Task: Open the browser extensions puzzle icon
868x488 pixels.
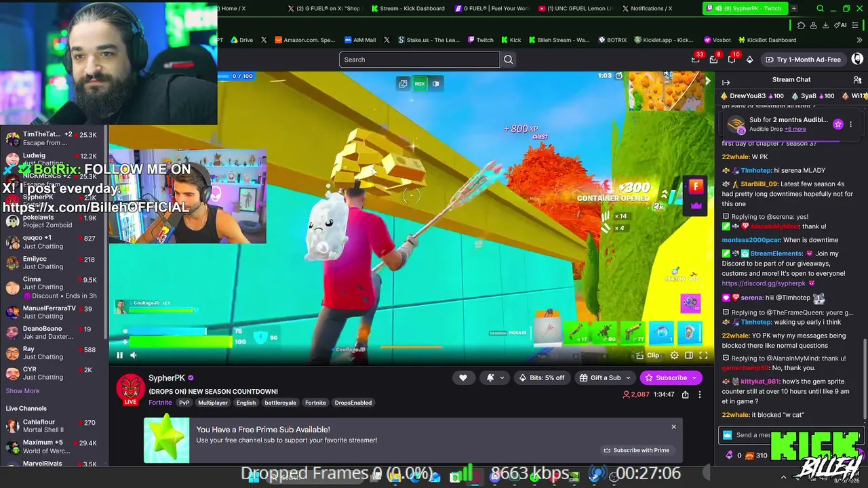Action: pos(801,25)
